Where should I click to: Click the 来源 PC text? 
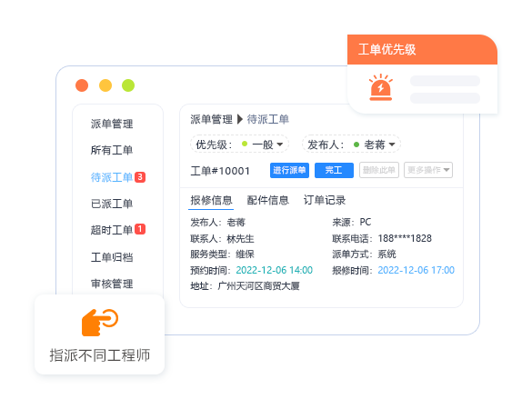pos(352,222)
